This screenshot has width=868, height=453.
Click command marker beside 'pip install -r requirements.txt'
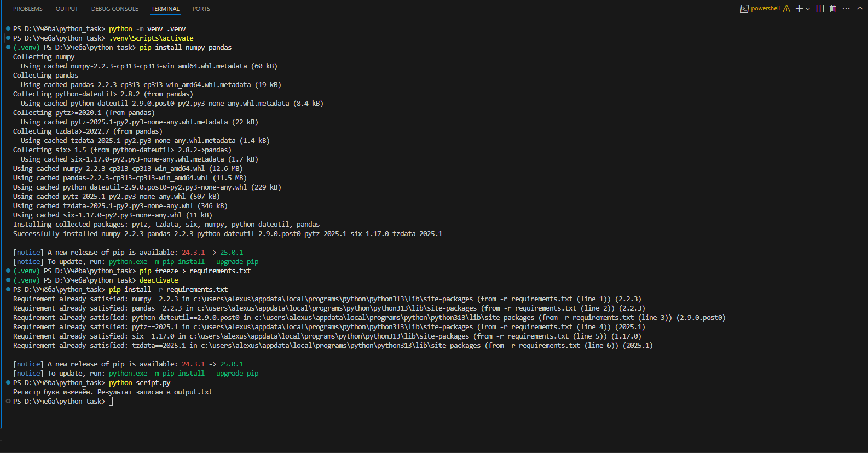tap(8, 289)
